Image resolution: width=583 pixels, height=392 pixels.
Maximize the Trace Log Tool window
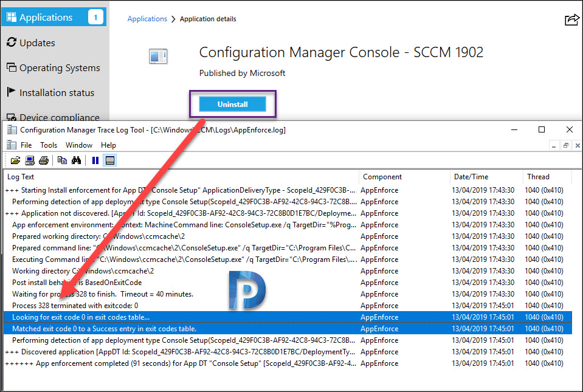(542, 129)
